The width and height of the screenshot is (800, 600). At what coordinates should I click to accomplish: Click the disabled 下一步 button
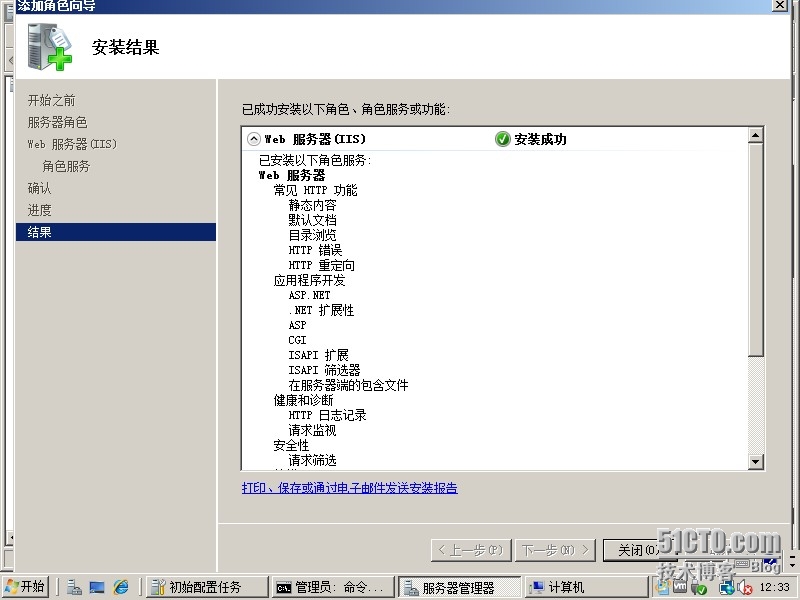(555, 550)
